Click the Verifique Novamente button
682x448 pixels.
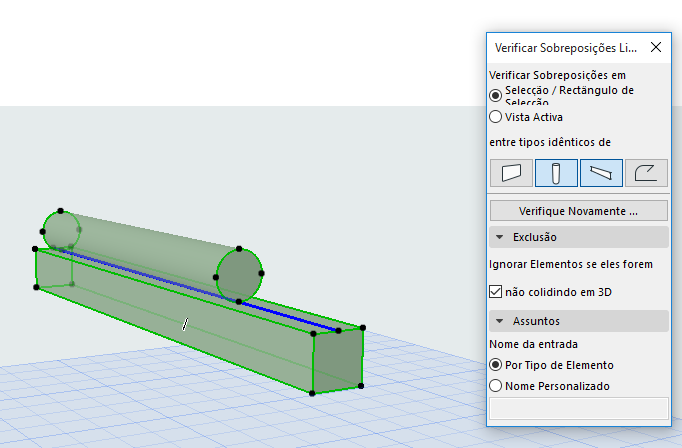[x=578, y=211]
